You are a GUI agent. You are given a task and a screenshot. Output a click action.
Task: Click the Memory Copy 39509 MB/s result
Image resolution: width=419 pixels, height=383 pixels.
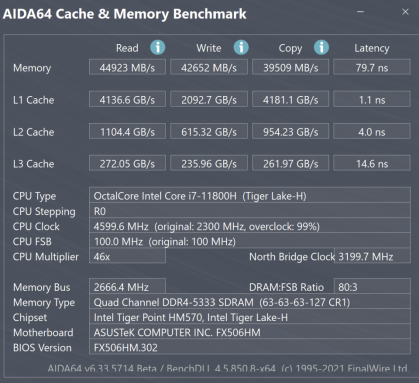tap(291, 67)
